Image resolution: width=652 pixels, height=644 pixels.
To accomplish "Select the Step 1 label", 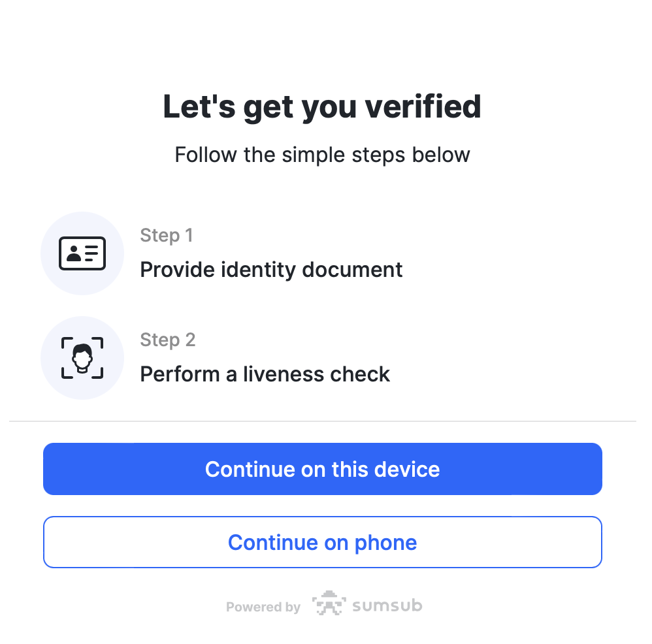I will [167, 235].
